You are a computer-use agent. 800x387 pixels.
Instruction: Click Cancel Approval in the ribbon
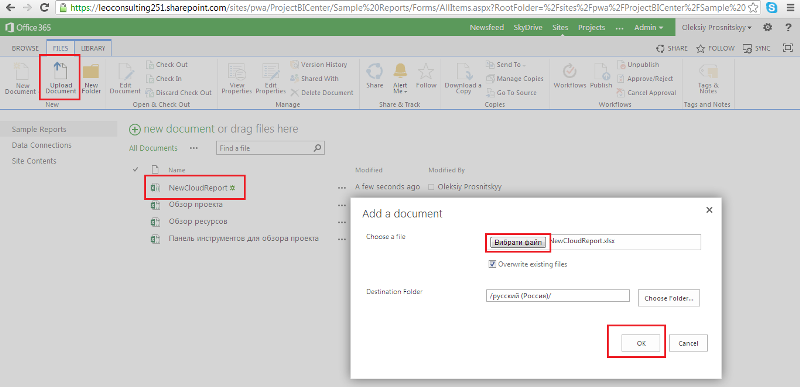646,92
